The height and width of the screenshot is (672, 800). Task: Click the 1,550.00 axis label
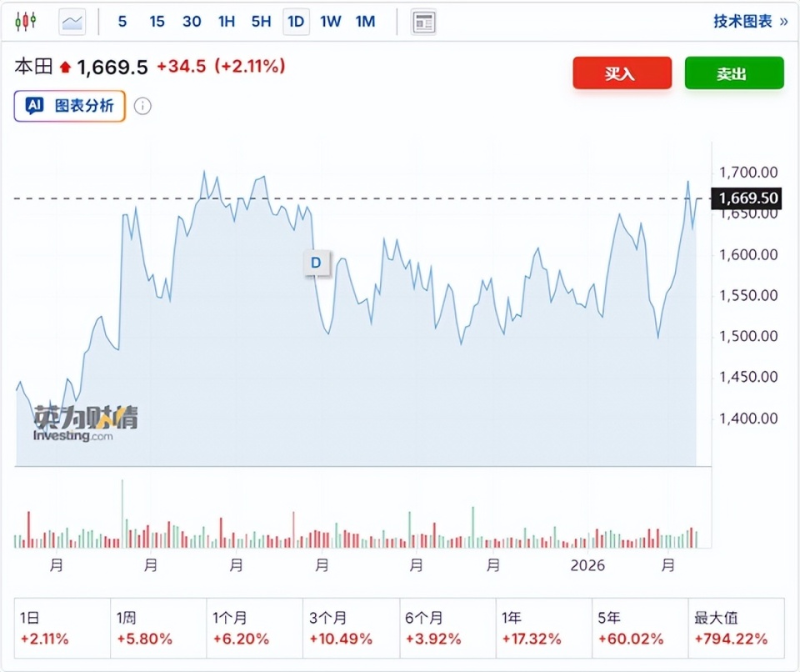coord(748,295)
